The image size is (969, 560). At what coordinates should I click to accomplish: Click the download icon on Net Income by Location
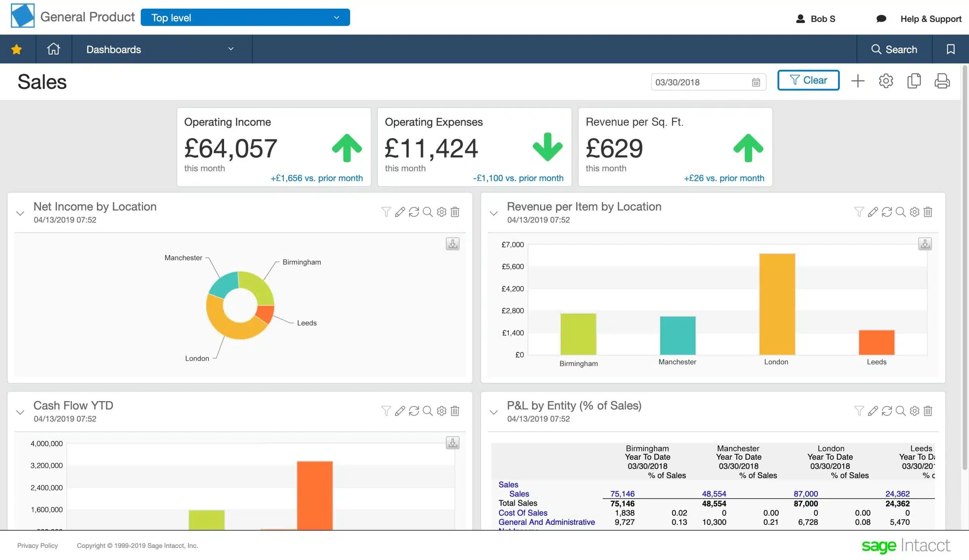tap(453, 243)
